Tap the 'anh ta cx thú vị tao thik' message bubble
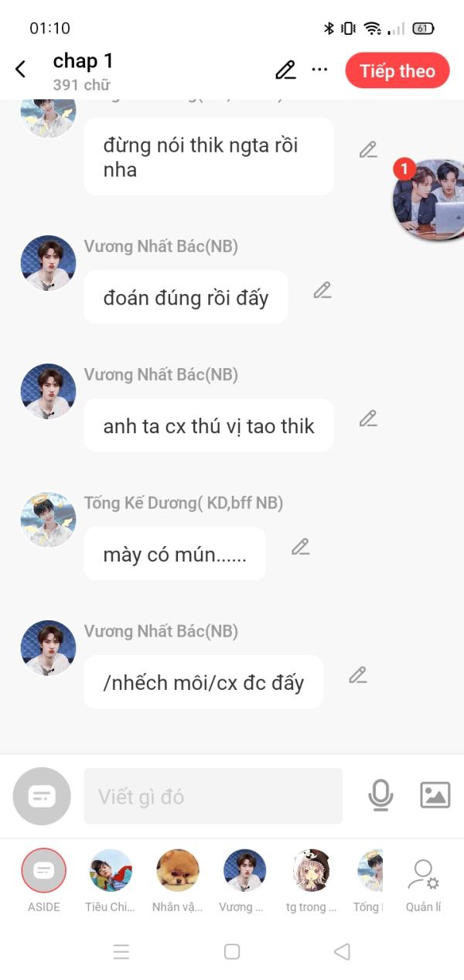Screen dimensions: 464x980 209,425
